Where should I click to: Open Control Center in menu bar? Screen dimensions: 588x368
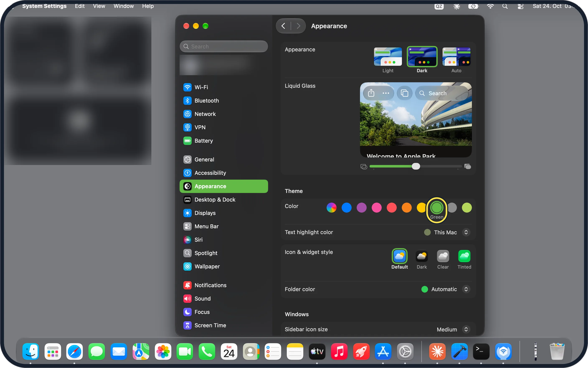coord(520,6)
